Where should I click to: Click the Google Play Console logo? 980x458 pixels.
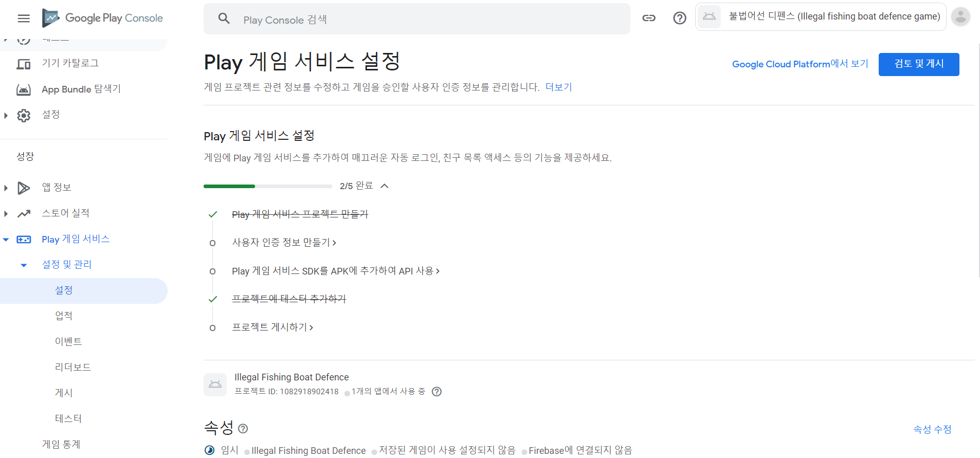click(x=102, y=18)
